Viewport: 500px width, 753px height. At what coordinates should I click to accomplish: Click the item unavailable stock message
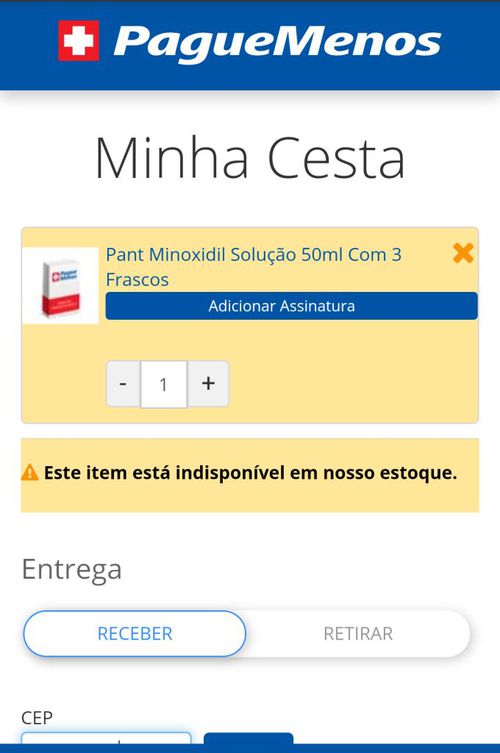click(x=250, y=473)
